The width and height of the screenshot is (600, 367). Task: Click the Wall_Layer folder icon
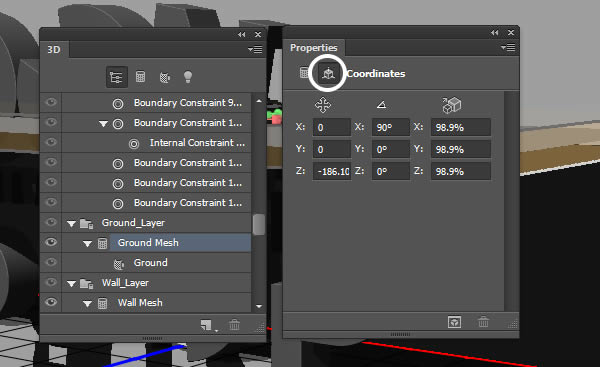point(86,284)
